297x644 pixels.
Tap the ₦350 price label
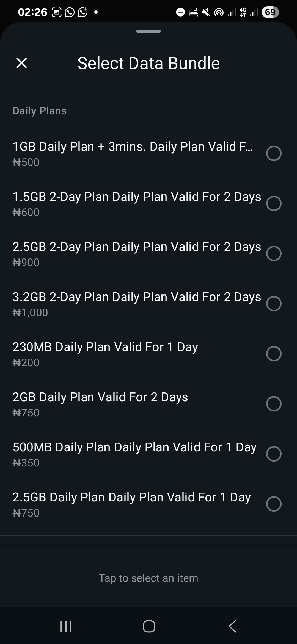point(26,463)
